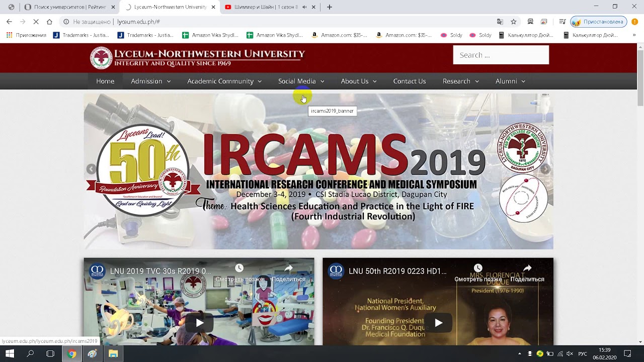Close the Lyceum-Northwestern University tab

tap(214, 7)
